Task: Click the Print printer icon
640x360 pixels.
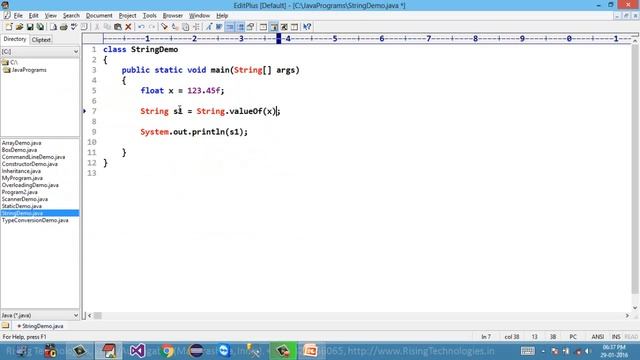Action: tap(64, 27)
